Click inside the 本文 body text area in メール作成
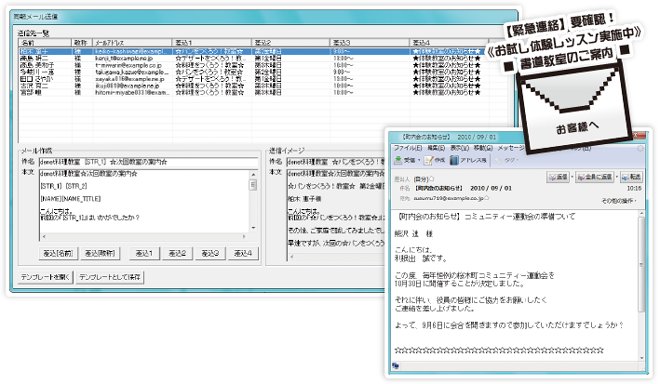Viewport: 660px width, 384px height. click(144, 201)
